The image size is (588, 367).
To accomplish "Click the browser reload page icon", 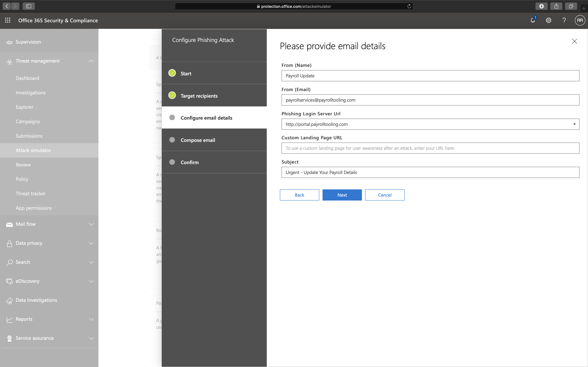I will pyautogui.click(x=409, y=6).
